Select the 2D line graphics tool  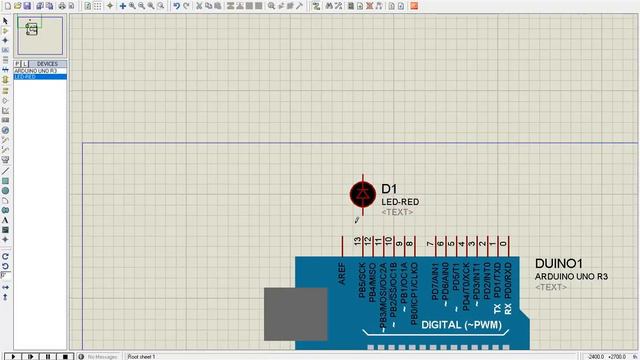[5, 171]
